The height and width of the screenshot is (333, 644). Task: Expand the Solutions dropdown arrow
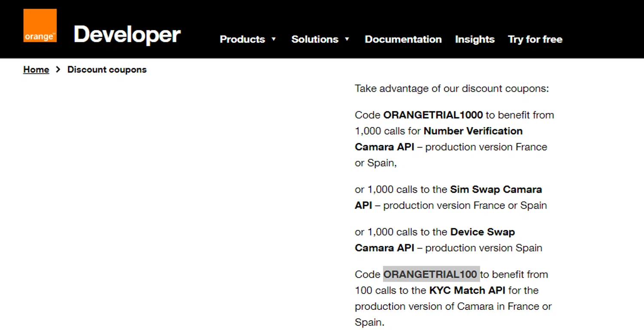(x=347, y=39)
